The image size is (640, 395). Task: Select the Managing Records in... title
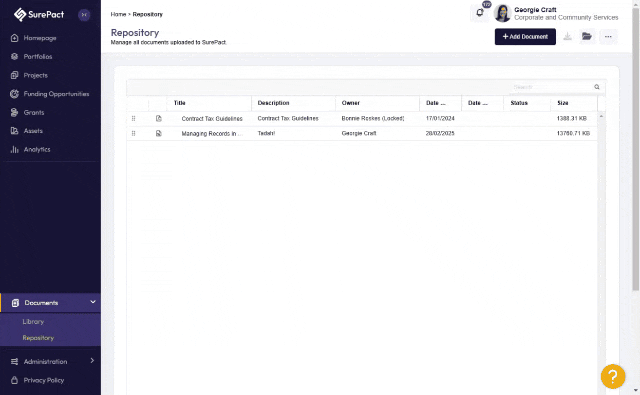coord(212,133)
